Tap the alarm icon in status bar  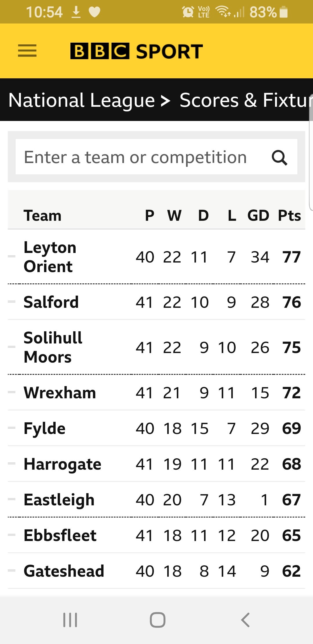point(188,12)
